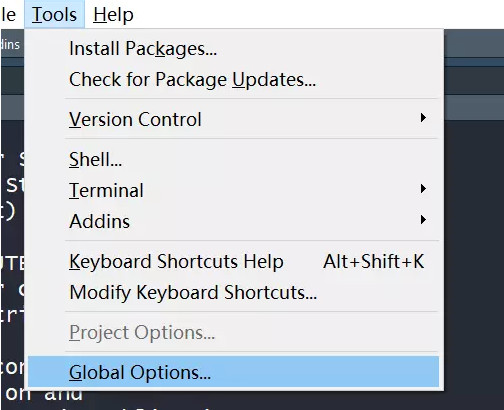504x410 pixels.
Task: Expand the arrow next to Terminal
Action: coord(423,189)
